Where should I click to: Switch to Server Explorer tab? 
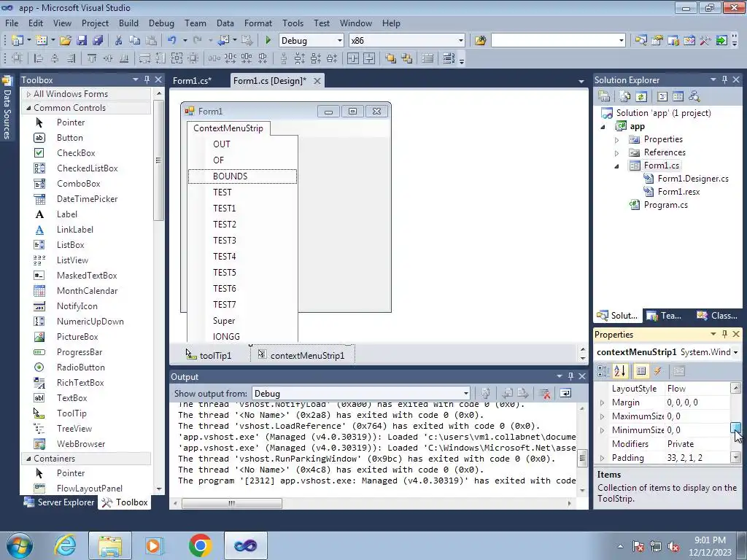60,502
